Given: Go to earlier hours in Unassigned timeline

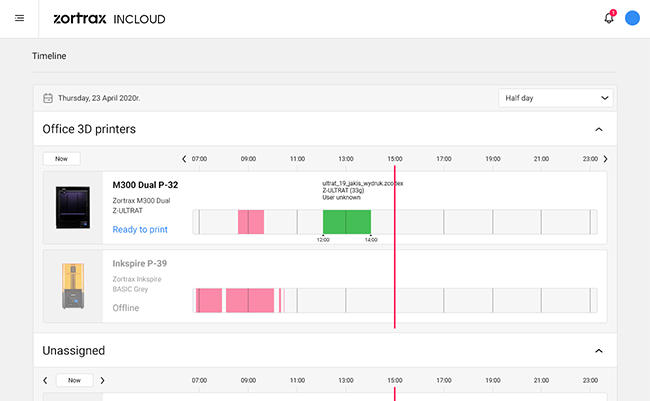Looking at the screenshot, I should (x=45, y=380).
